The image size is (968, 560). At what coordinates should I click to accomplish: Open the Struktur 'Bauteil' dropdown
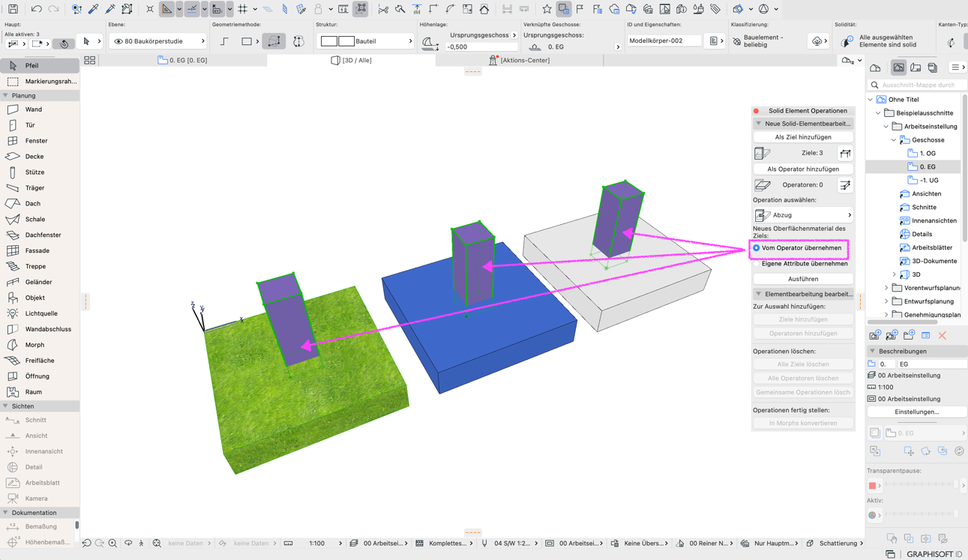pos(365,41)
